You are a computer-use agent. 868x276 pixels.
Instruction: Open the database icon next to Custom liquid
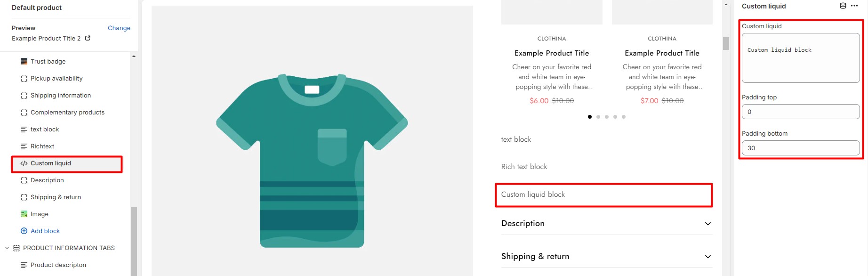pos(843,6)
